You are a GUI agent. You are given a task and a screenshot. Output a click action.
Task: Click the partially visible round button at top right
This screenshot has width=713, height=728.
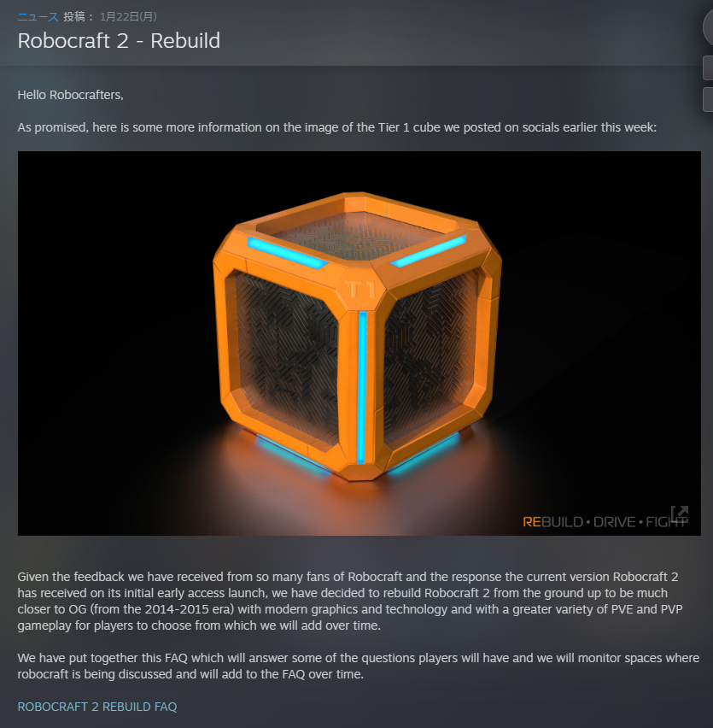coord(708,27)
